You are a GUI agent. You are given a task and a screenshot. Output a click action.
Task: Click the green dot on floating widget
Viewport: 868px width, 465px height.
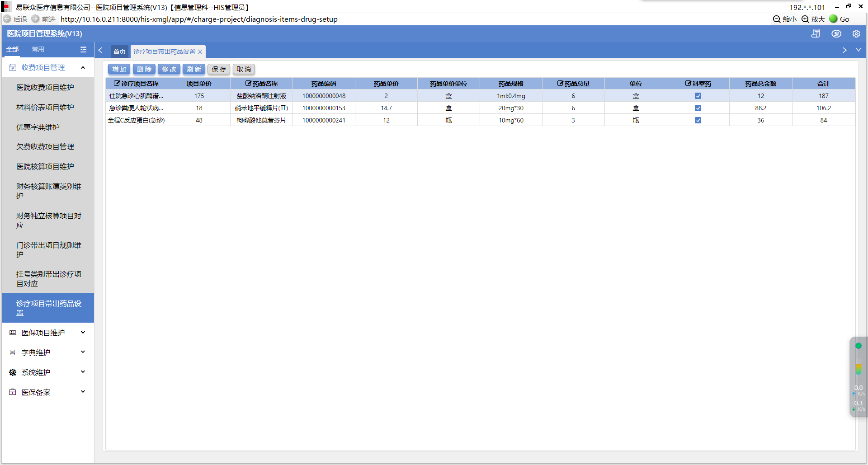(859, 346)
